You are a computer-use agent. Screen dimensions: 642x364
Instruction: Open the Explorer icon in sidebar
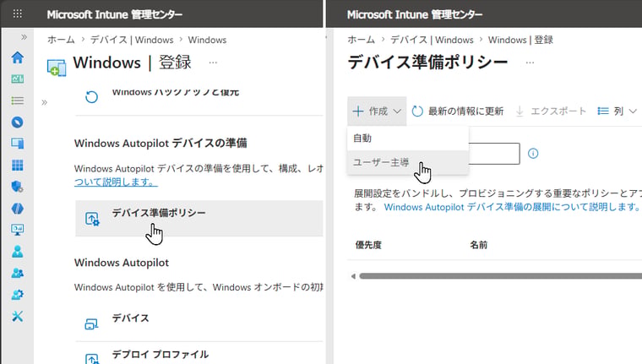point(17,122)
